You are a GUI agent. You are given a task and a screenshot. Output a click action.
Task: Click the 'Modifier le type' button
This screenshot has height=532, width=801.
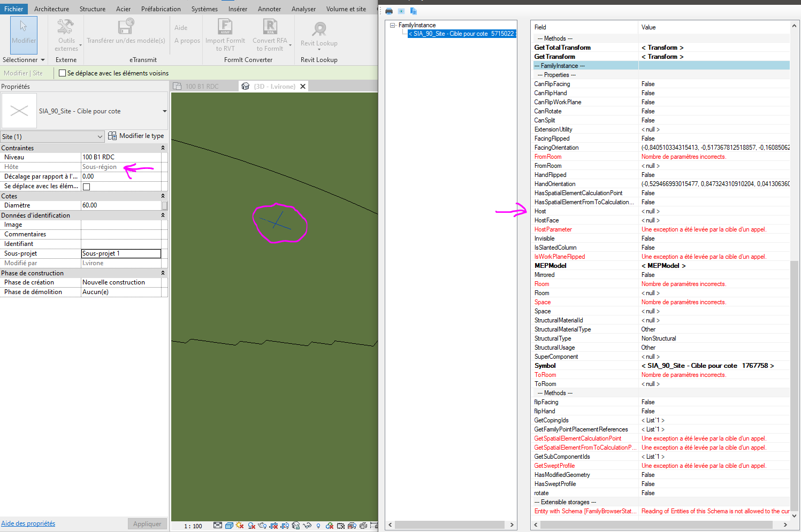pos(136,136)
